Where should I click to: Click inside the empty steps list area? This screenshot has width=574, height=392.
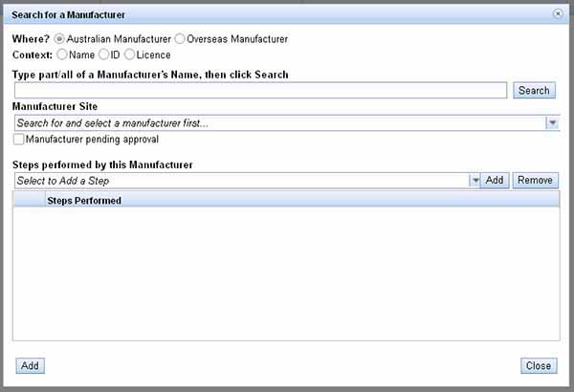pyautogui.click(x=285, y=272)
